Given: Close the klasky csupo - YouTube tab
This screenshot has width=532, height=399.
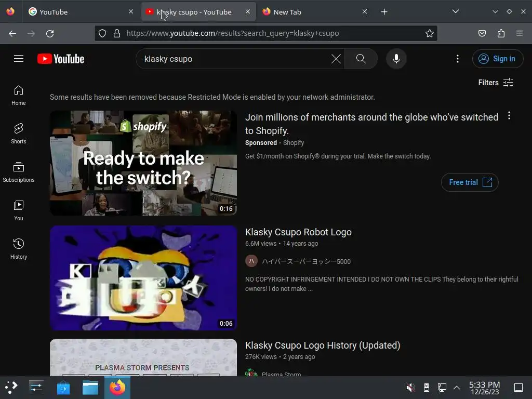Looking at the screenshot, I should 248,11.
